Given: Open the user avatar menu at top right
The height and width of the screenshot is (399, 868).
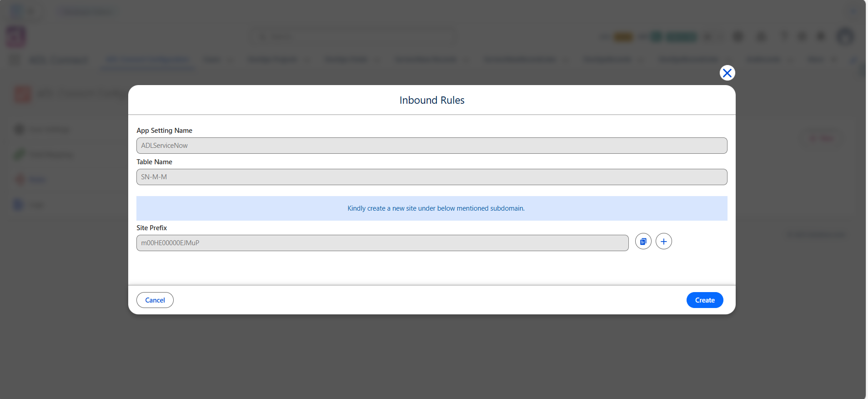Looking at the screenshot, I should pyautogui.click(x=845, y=36).
